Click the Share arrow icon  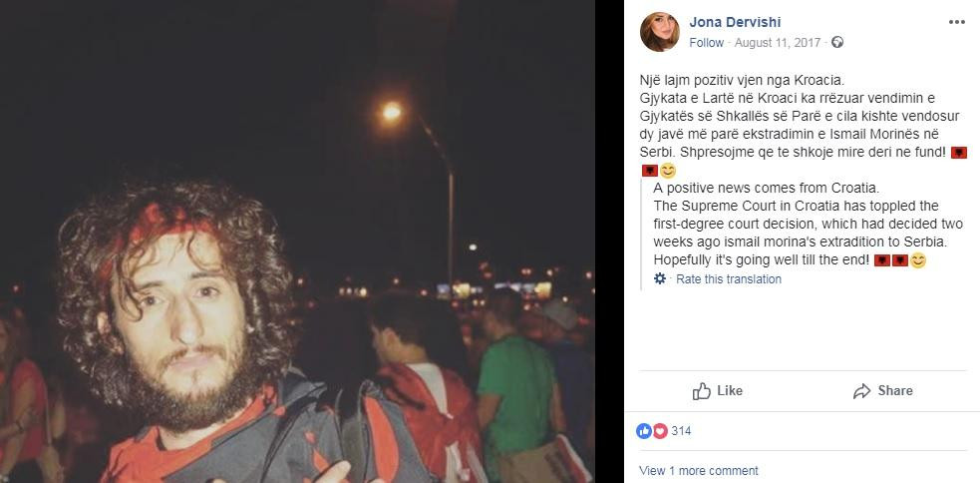pos(862,391)
